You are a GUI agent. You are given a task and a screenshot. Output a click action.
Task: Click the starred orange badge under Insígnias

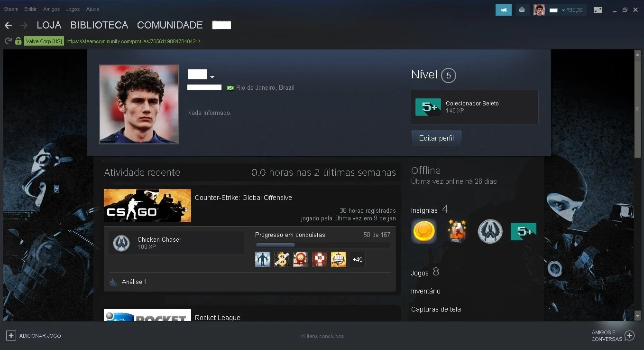click(457, 231)
